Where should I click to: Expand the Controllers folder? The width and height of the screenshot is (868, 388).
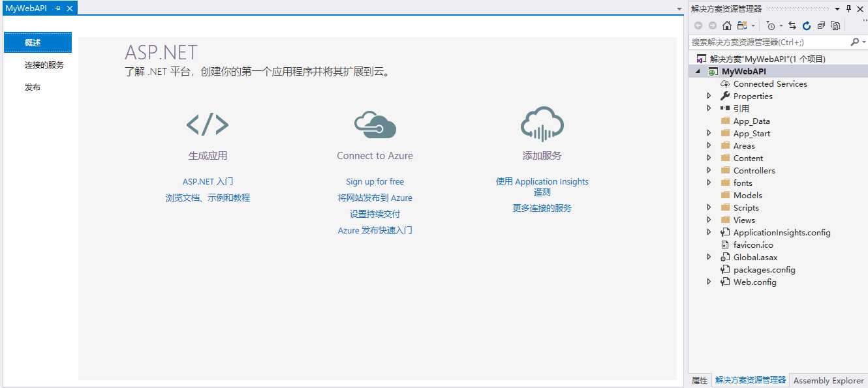click(709, 170)
